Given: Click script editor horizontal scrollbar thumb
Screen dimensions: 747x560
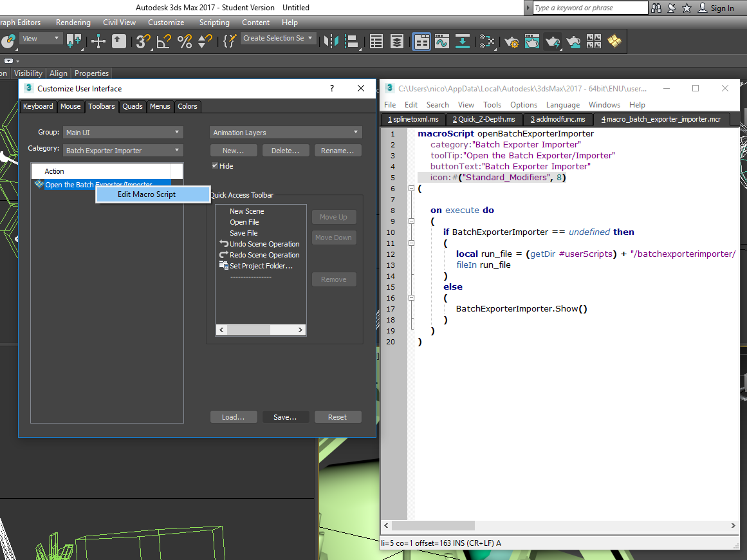Looking at the screenshot, I should [433, 525].
